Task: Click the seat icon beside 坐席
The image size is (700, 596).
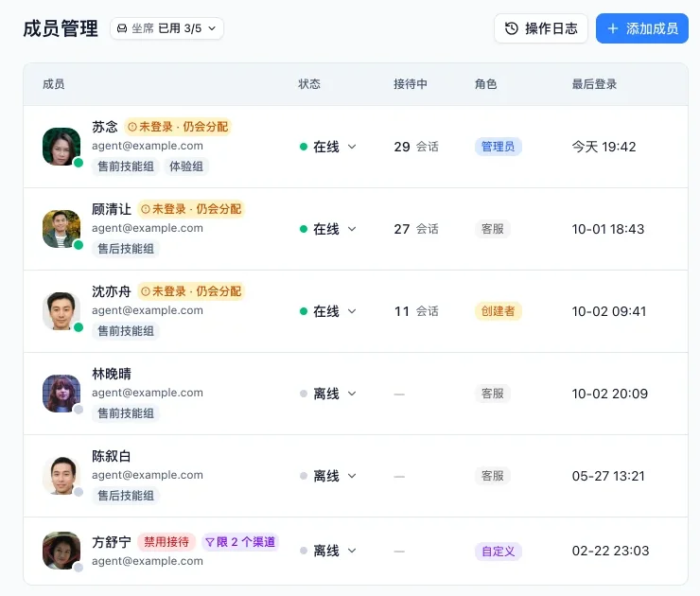Action: 122,28
